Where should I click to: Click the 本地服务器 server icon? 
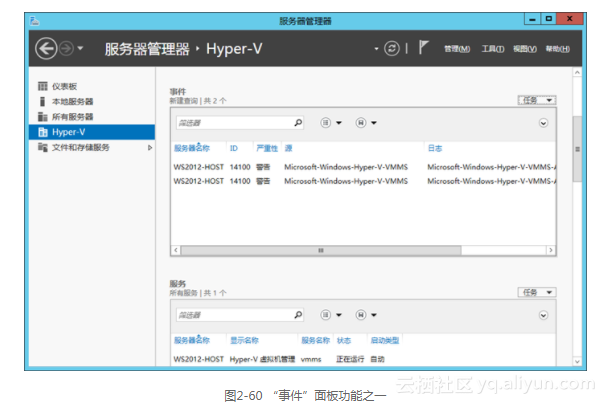tap(43, 102)
